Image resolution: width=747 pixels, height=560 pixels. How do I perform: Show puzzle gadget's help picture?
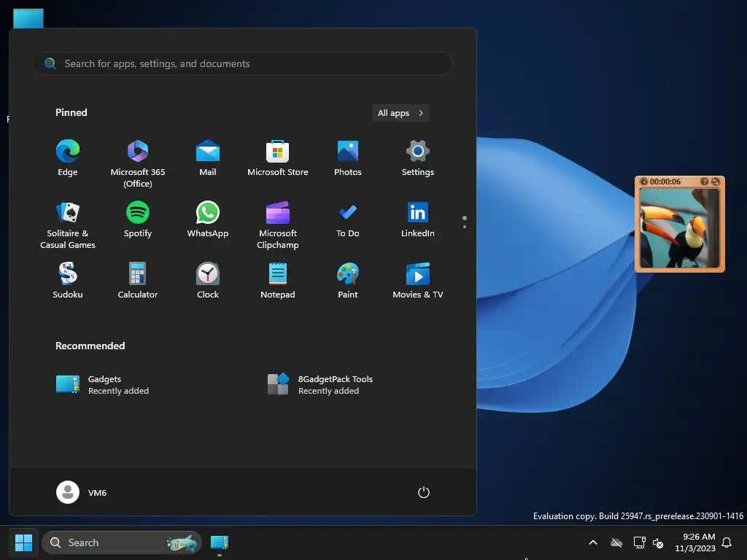pos(705,182)
